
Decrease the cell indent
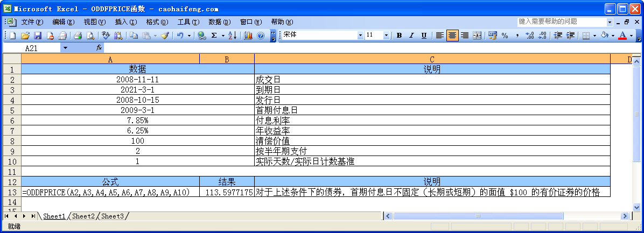click(x=558, y=36)
